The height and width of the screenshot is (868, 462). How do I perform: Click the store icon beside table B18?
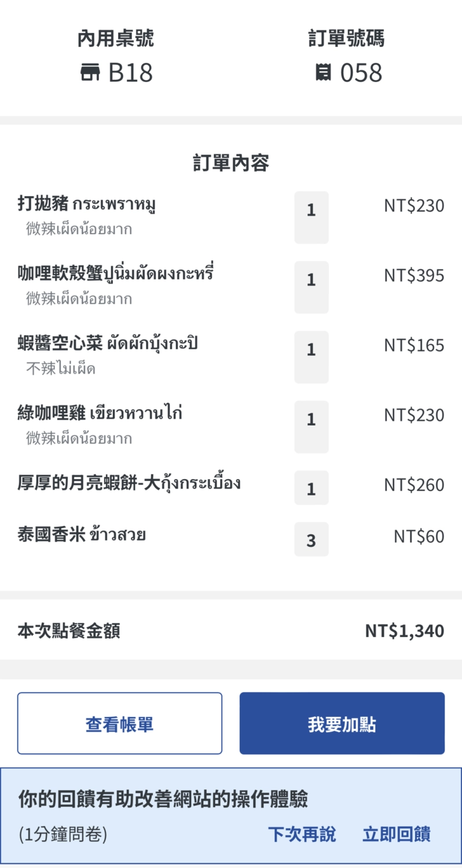click(90, 73)
